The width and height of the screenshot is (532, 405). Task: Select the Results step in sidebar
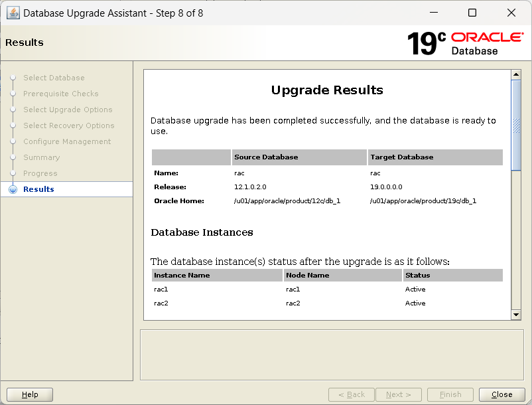click(38, 189)
